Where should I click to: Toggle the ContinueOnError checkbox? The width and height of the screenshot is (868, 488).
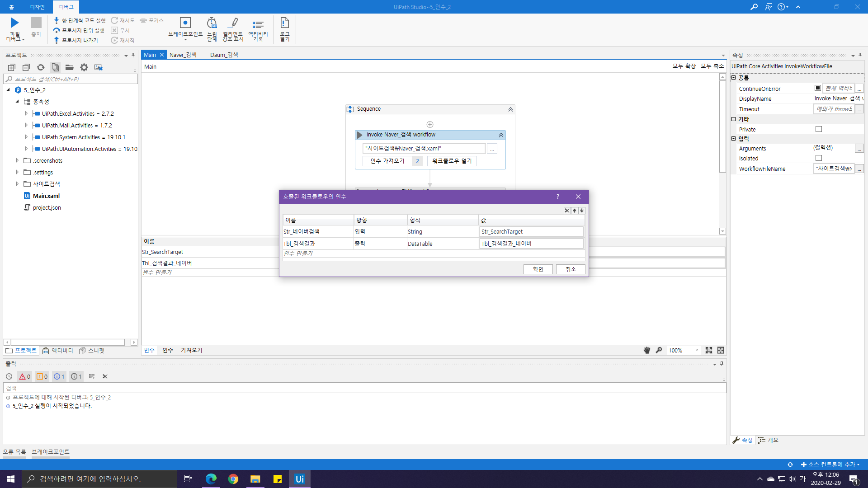[x=817, y=88]
